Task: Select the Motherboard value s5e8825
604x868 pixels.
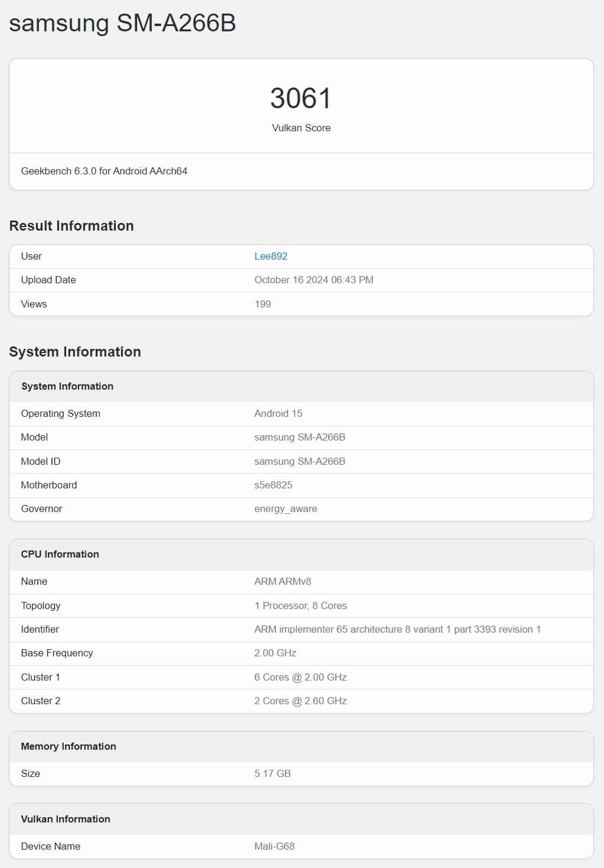Action: (x=273, y=485)
